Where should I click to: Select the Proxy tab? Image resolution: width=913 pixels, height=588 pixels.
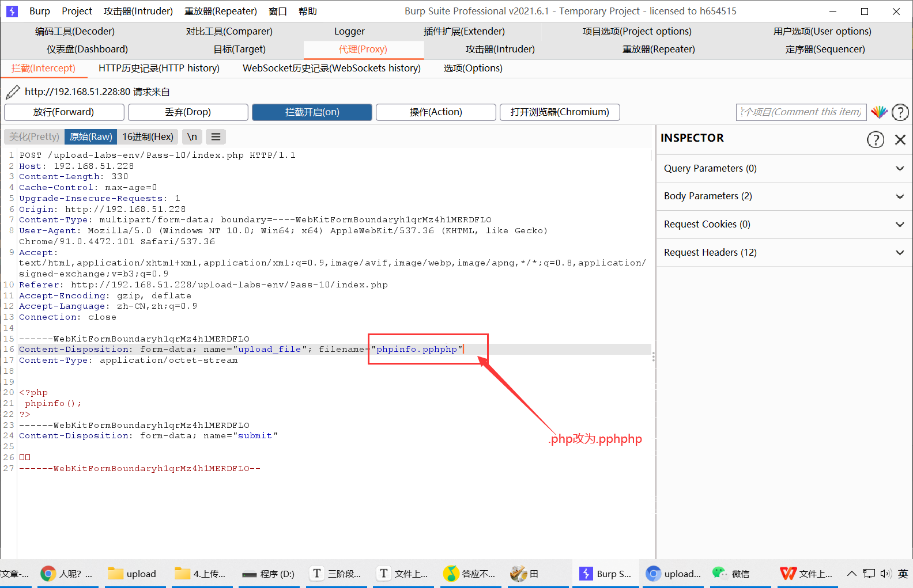pos(363,49)
